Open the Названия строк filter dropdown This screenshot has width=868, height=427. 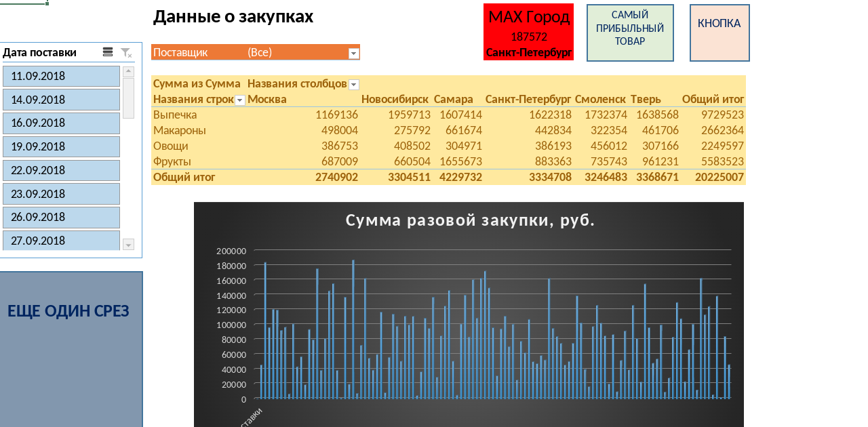pos(239,100)
